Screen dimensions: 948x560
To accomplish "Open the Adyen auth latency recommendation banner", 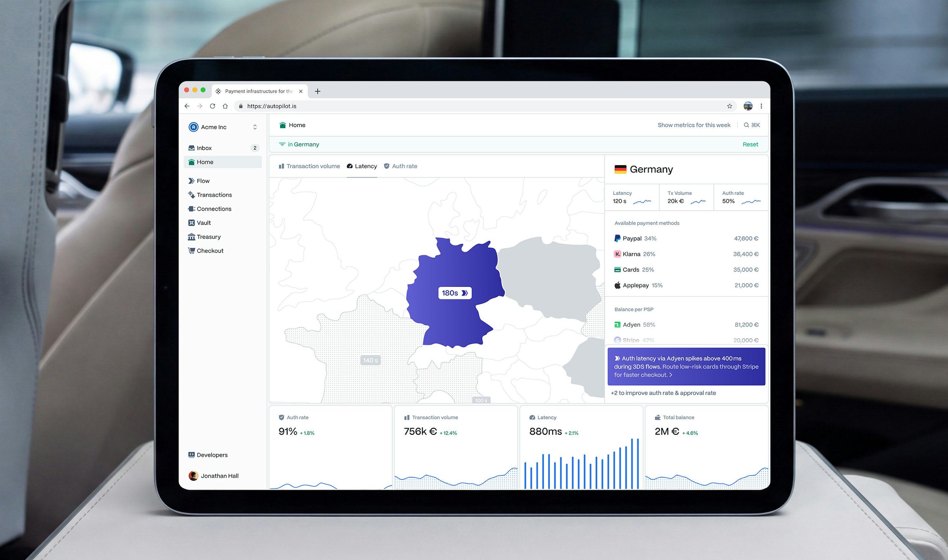I will 686,366.
